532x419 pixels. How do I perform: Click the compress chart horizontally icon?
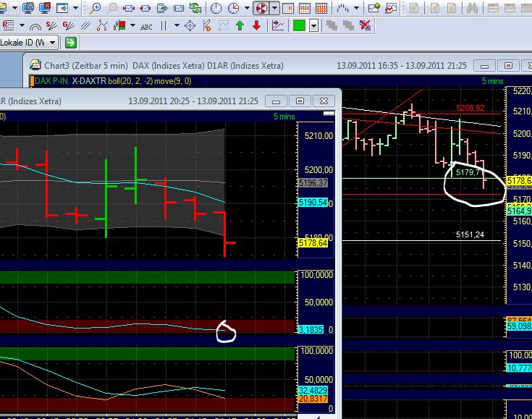[x=129, y=8]
